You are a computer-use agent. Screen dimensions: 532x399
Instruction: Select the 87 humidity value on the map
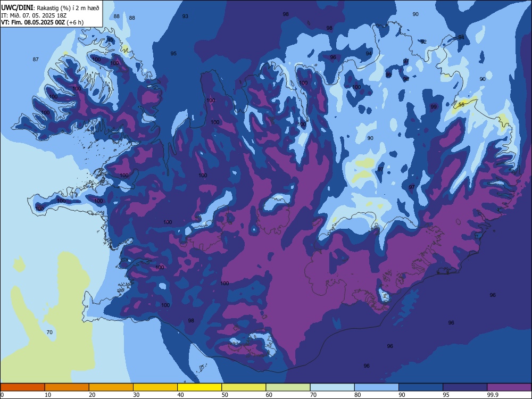coord(36,60)
